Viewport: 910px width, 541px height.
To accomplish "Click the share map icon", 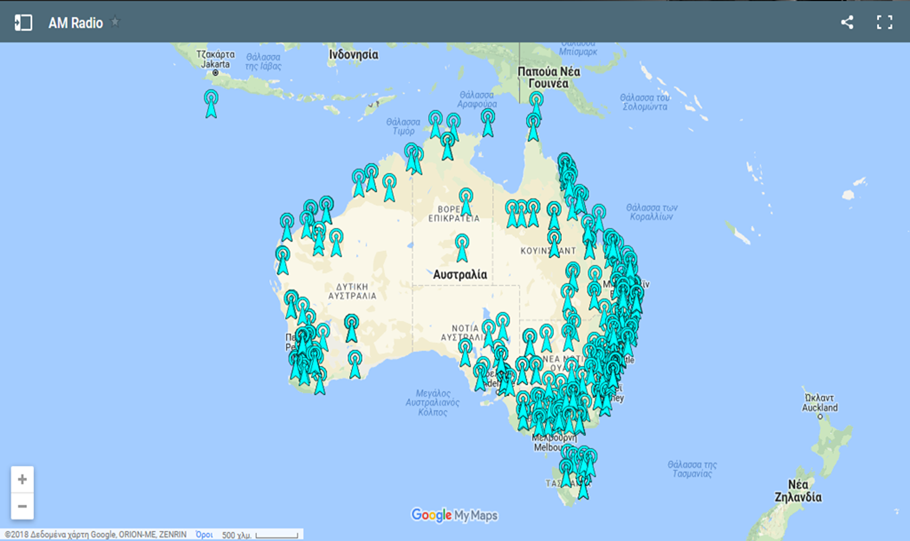I will click(x=847, y=22).
